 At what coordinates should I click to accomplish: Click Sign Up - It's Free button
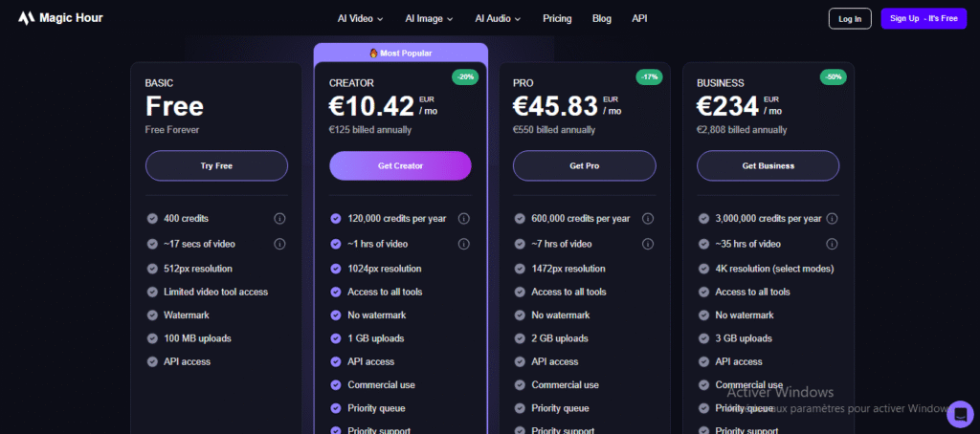pyautogui.click(x=924, y=18)
